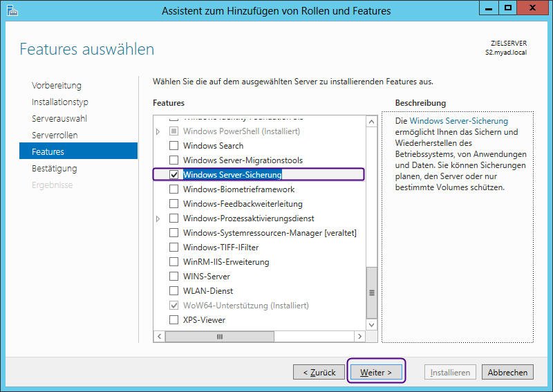Check Windows-Prozessaktivierungsdienst checkbox
This screenshot has height=392, width=553.
(174, 218)
